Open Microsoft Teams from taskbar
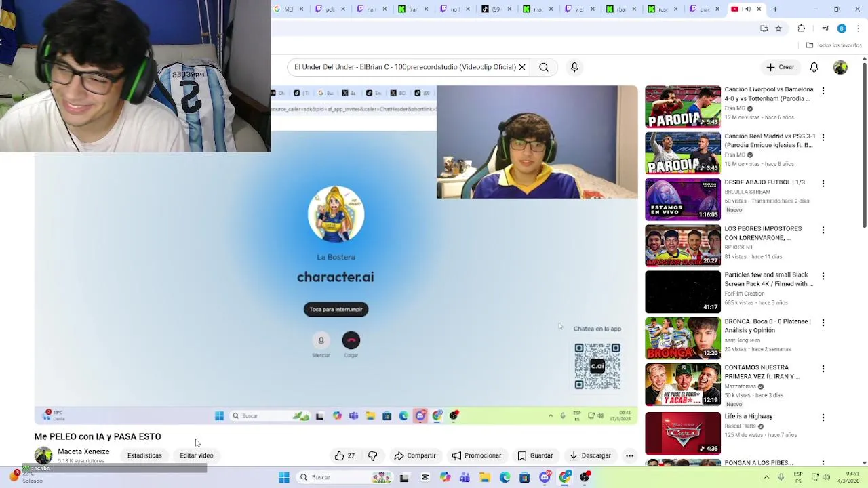 point(465,477)
